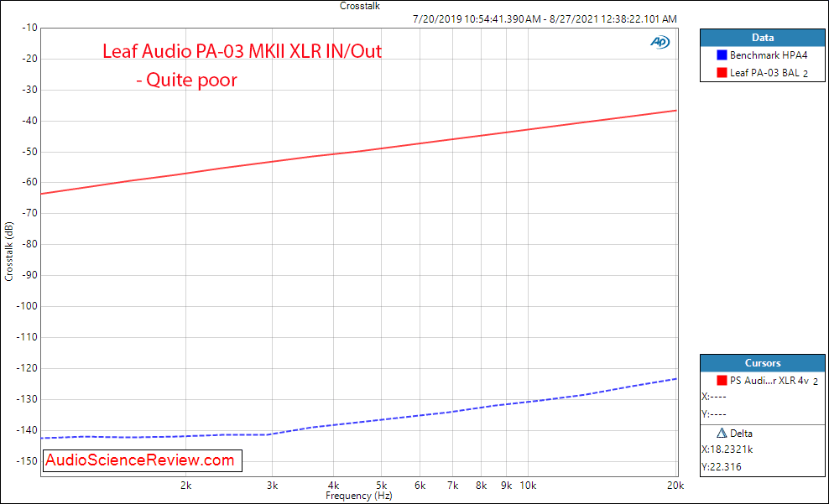Click the -50 tick label on Y axis
829x504 pixels.
29,152
